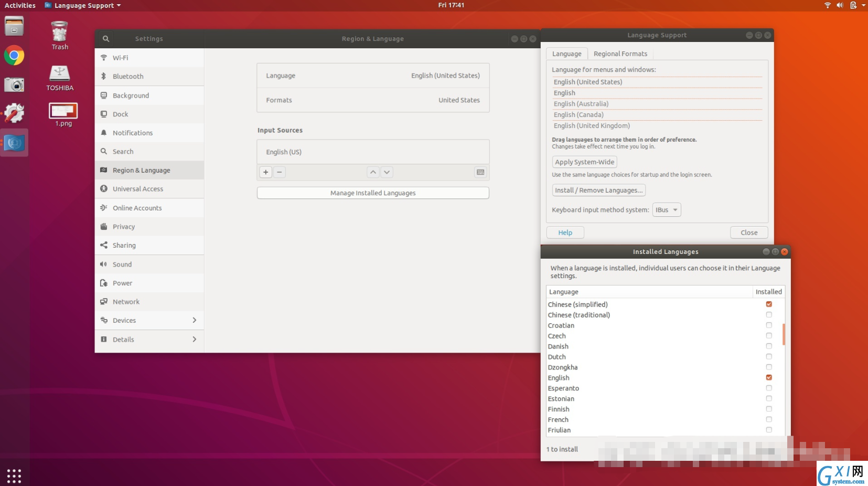This screenshot has height=486, width=868.
Task: Open Language Support app menu in top bar
Action: [83, 5]
